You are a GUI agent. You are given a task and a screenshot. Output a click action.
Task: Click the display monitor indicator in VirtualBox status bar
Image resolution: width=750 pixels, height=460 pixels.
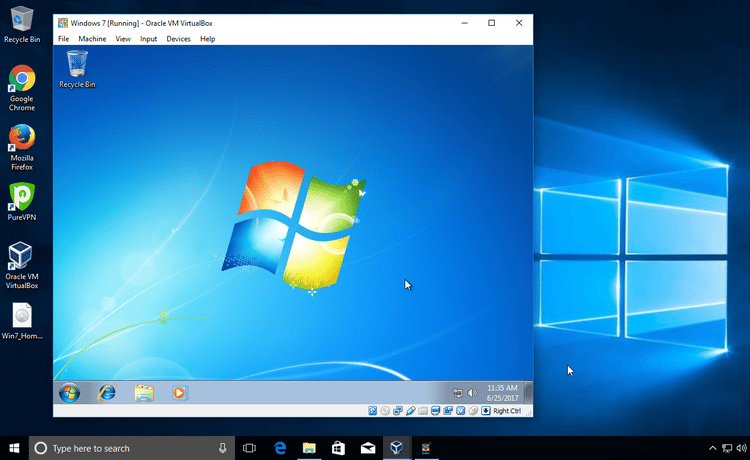click(435, 411)
